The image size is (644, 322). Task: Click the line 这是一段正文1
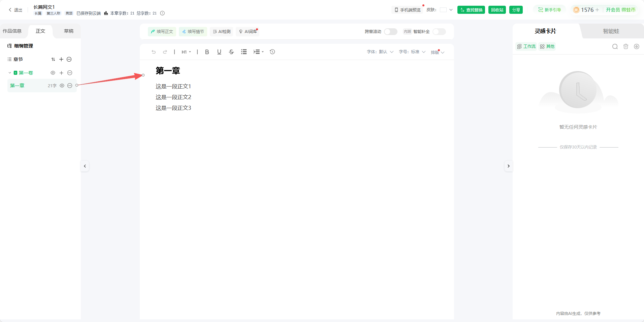click(x=173, y=87)
